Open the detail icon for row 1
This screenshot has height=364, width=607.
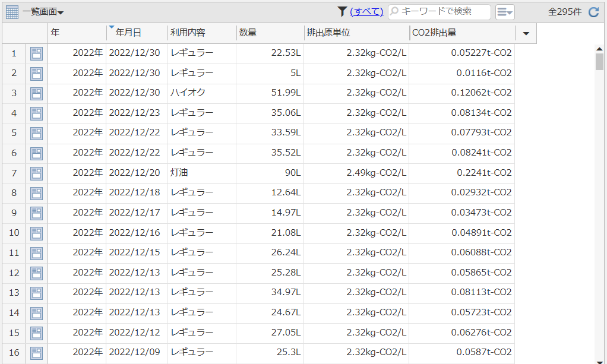coord(36,53)
